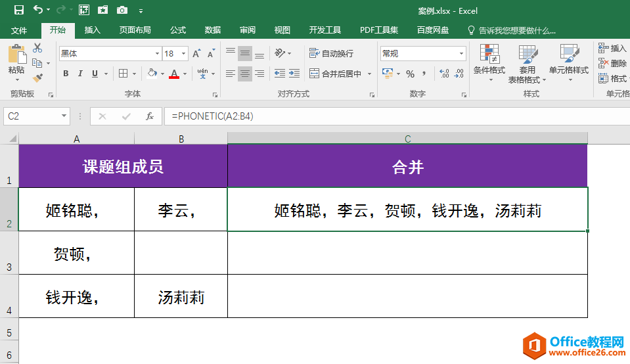Image resolution: width=630 pixels, height=364 pixels.
Task: Click the Select All corner triangle
Action: tap(13, 139)
